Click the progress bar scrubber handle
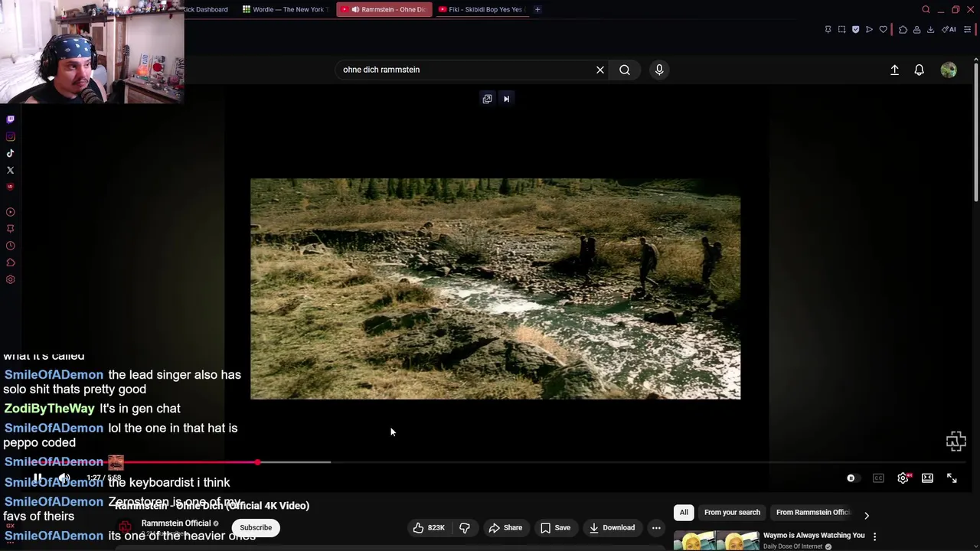This screenshot has width=980, height=551. (258, 462)
